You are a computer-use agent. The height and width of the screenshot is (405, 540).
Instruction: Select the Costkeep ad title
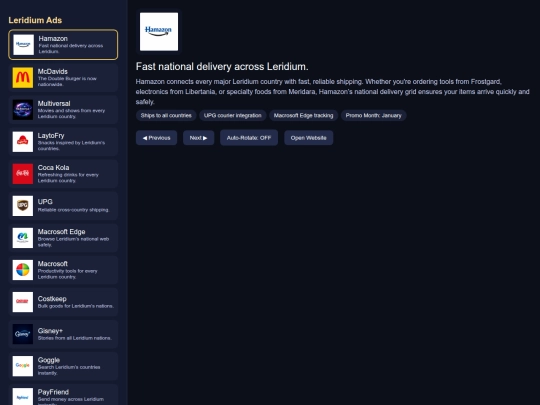(52, 299)
